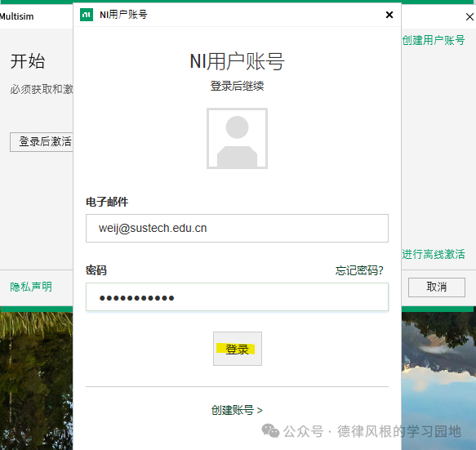
Task: Click the 创建用户账号 link at top right
Action: (x=434, y=40)
